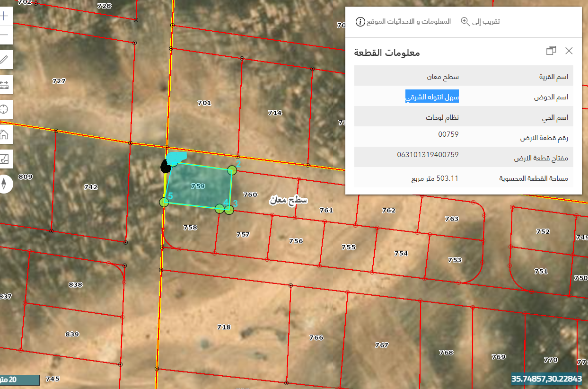Click vertex 5 of parcel 759
Viewport: 588px width, 389px height.
point(164,203)
